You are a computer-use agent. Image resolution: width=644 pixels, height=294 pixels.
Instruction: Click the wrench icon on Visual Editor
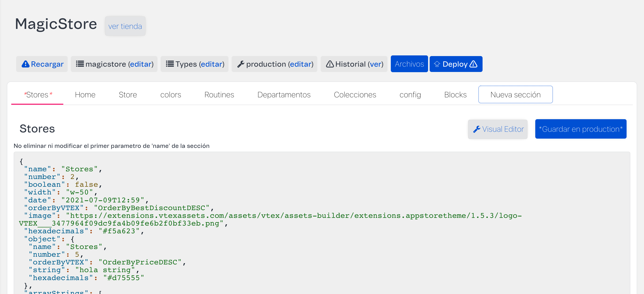(477, 129)
